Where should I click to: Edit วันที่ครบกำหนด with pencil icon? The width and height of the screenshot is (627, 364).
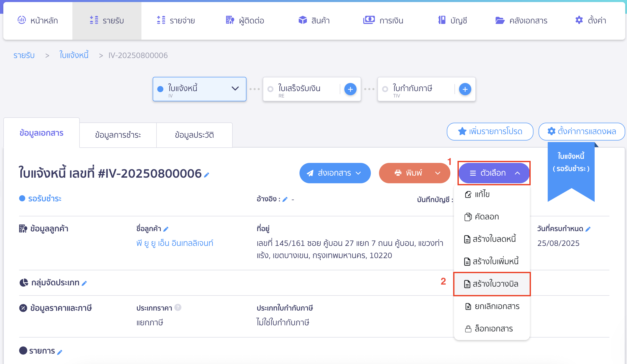[588, 229]
